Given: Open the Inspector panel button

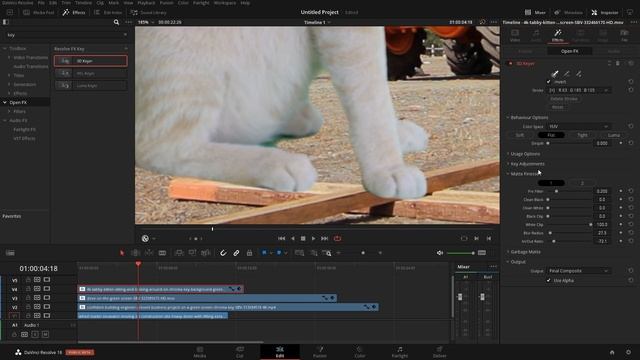Looking at the screenshot, I should coord(605,12).
